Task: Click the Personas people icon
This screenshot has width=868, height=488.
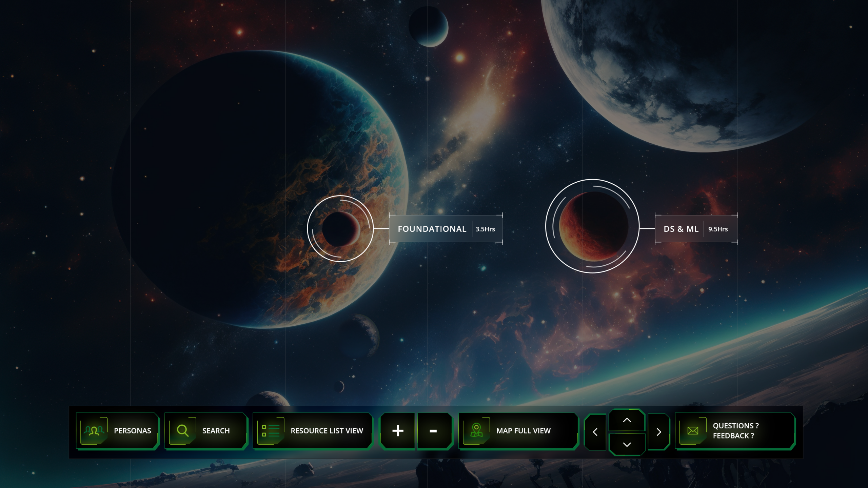Action: coord(94,431)
